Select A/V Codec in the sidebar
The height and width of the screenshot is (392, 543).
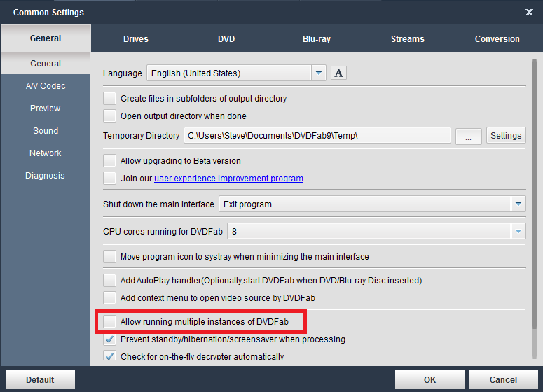point(46,86)
